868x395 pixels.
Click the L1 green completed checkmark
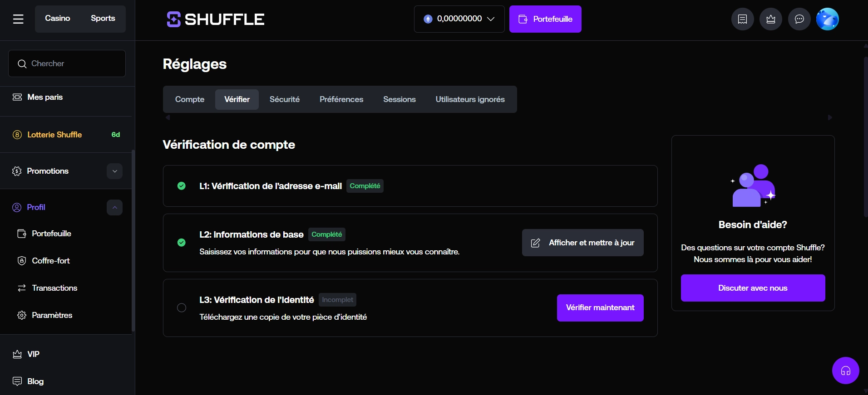coord(182,186)
